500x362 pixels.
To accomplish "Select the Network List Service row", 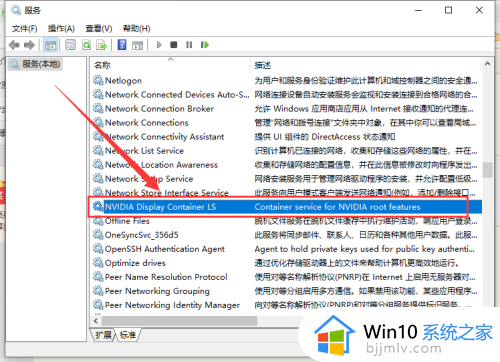I will coord(287,151).
